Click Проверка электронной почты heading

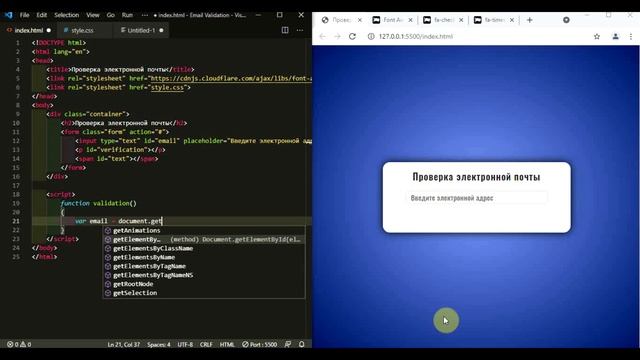[476, 177]
